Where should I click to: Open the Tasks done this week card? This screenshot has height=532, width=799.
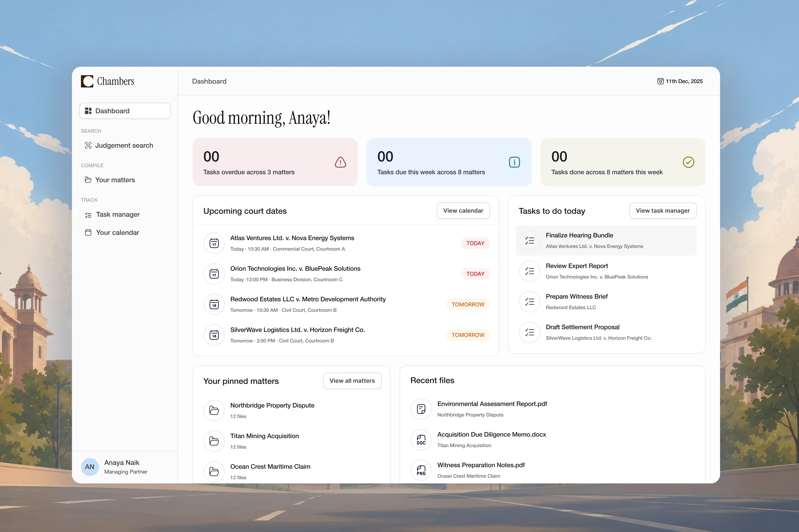point(623,162)
